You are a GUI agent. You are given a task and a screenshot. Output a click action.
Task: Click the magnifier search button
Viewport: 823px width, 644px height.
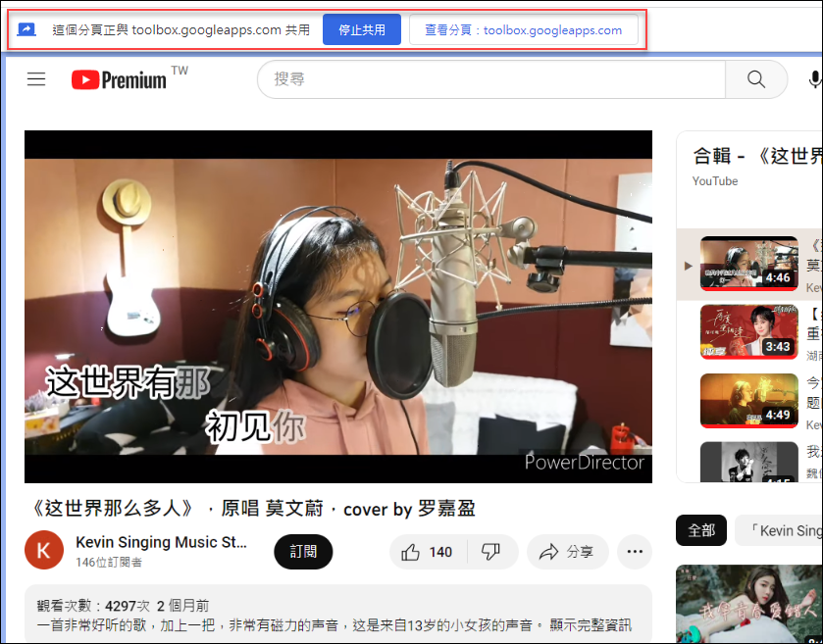(756, 79)
